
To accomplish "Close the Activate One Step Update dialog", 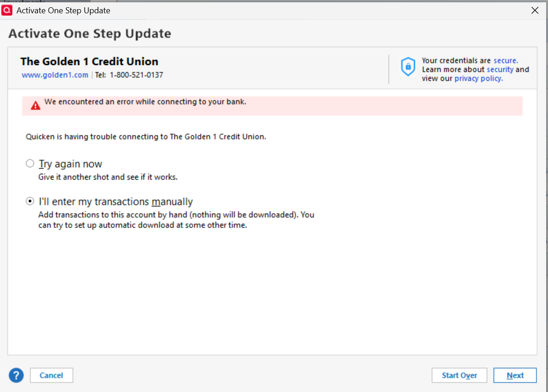I will [535, 11].
